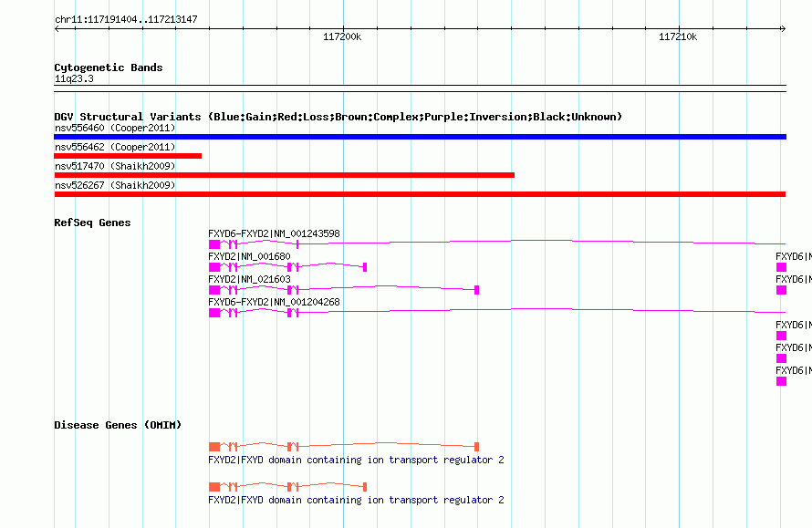Select the shorter orange OMIM FXYD2 transcript glyph

click(288, 487)
